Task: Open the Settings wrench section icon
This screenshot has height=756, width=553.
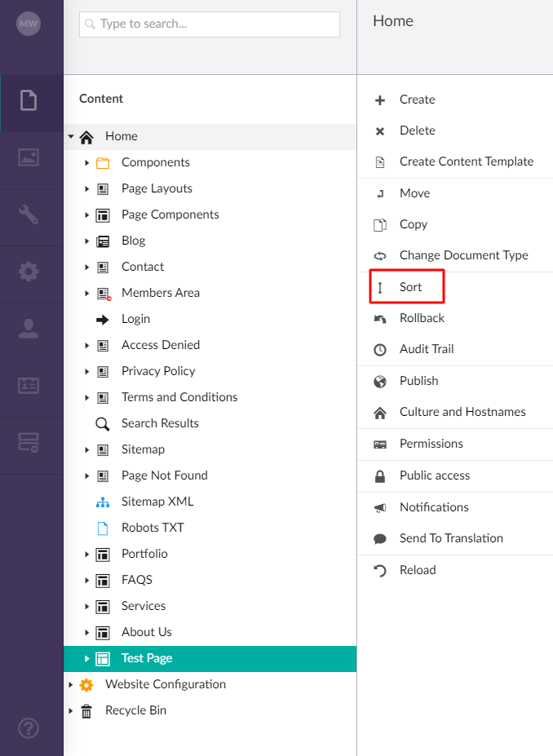Action: [x=29, y=214]
